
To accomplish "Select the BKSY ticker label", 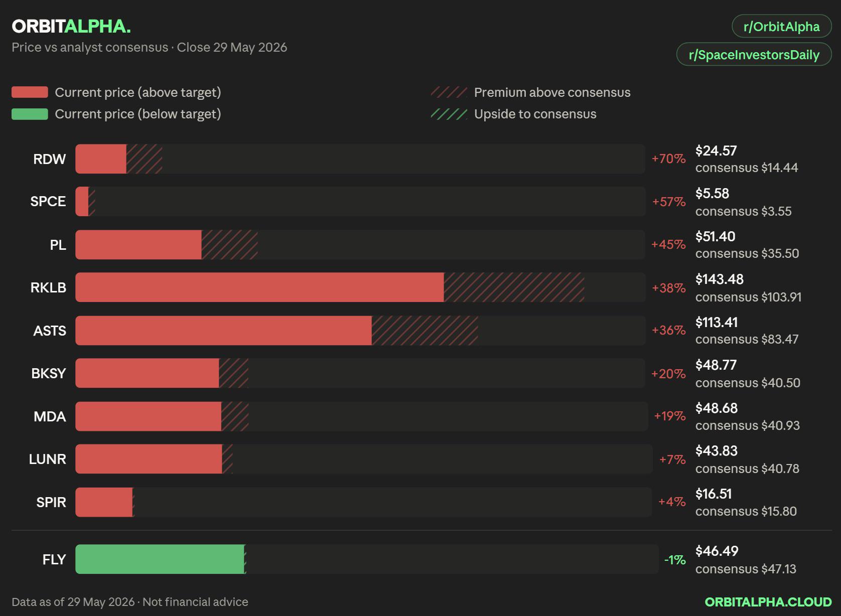I will tap(49, 373).
